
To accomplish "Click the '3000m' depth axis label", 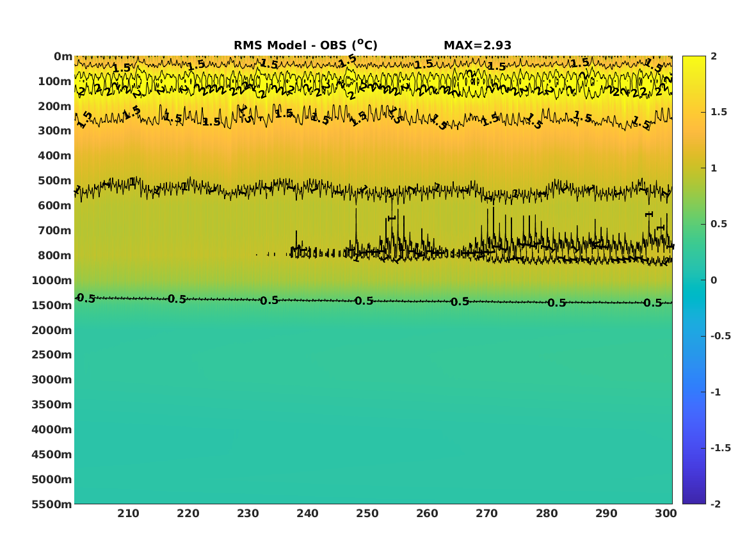I will [52, 380].
